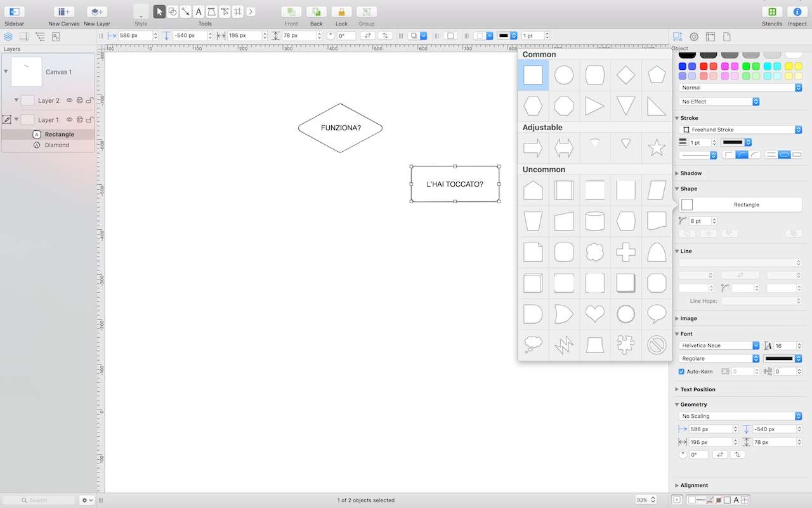Select the heart shape in the shape picker
Image resolution: width=812 pixels, height=508 pixels.
(x=594, y=314)
